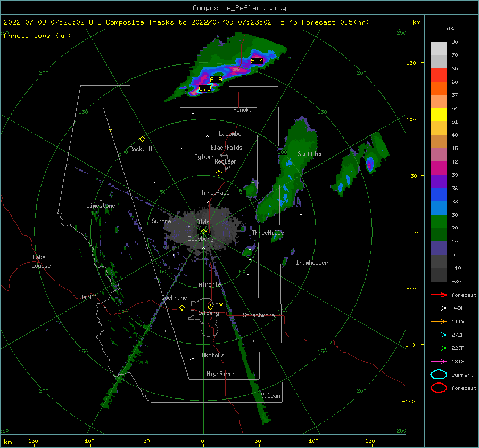Click the Sylvan town label
This screenshot has height=448, width=479.
pyautogui.click(x=204, y=157)
